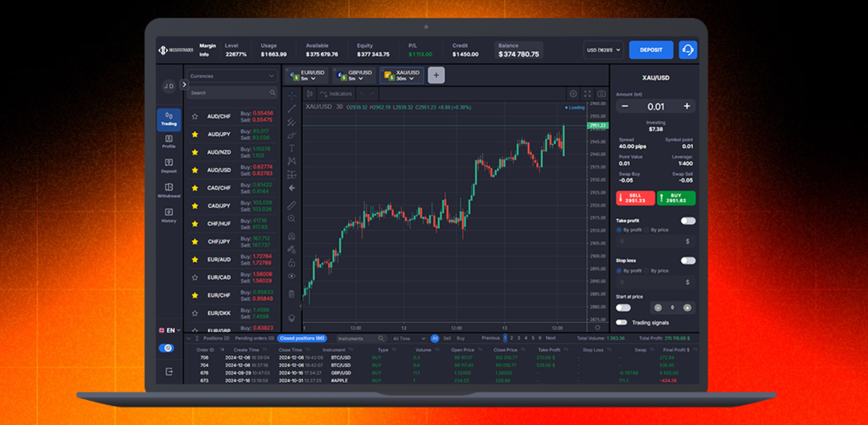868x425 pixels.
Task: Toggle the theme switch in sidebar
Action: tap(166, 348)
